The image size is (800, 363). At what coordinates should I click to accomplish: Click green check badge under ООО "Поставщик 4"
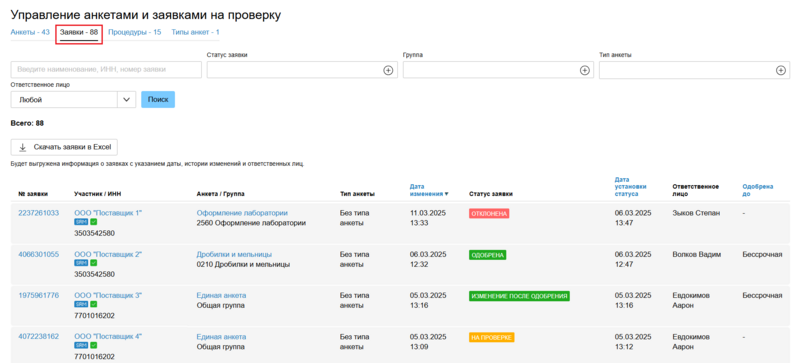(93, 346)
